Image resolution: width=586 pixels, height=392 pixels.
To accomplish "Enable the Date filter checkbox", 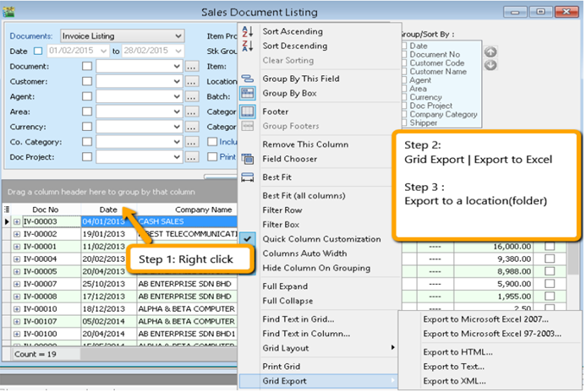I will (37, 52).
